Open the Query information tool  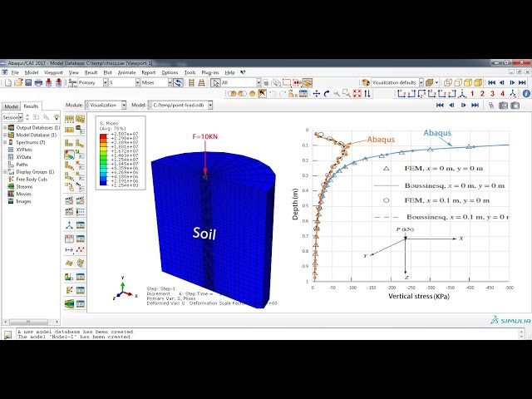point(526,94)
